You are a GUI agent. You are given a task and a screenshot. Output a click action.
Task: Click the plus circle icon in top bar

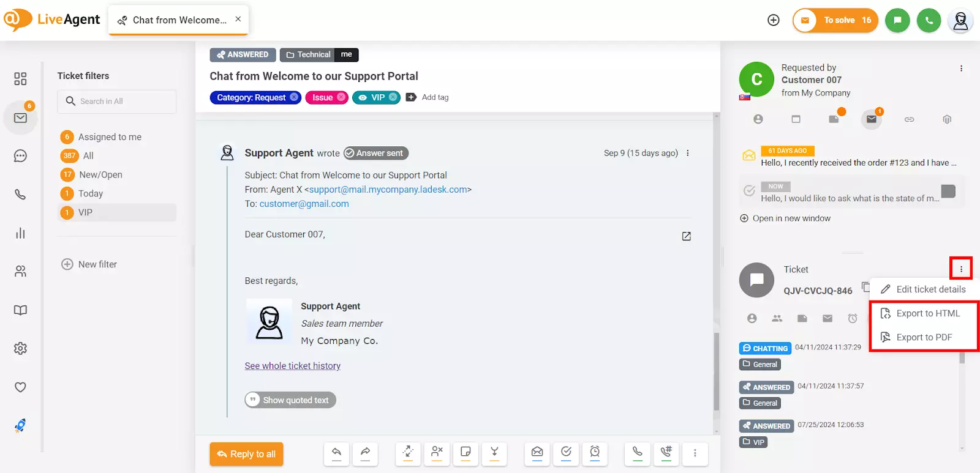click(x=774, y=20)
